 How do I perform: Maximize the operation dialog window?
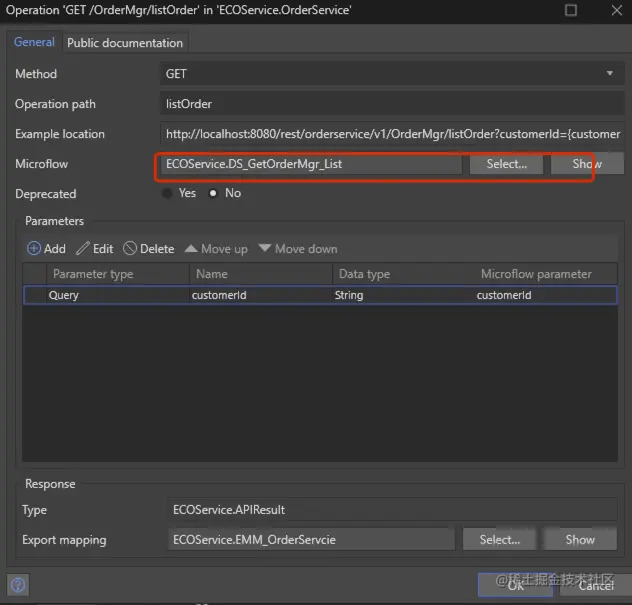[571, 10]
